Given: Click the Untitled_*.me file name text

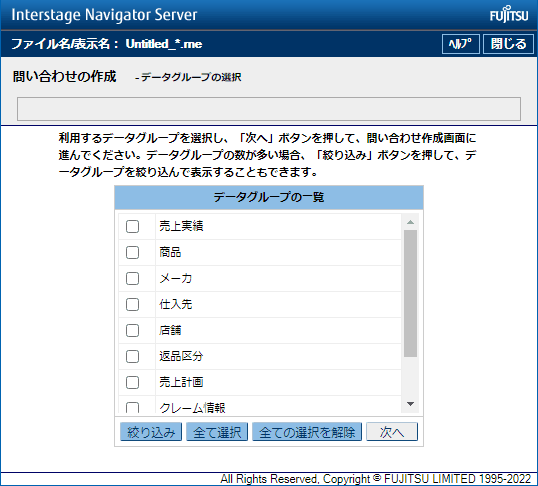Looking at the screenshot, I should coord(164,44).
